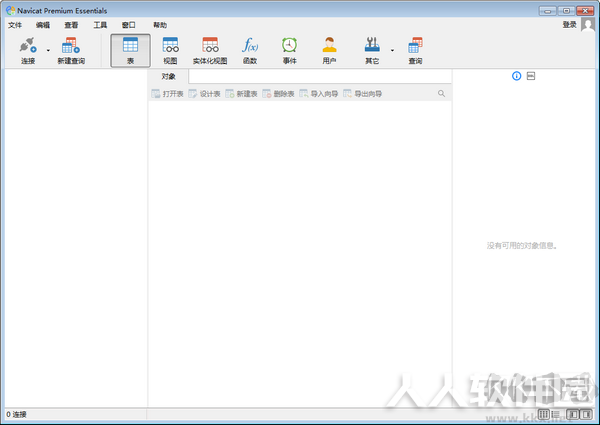The width and height of the screenshot is (600, 425).
Task: Open the Event (事件) clock icon
Action: pos(290,45)
